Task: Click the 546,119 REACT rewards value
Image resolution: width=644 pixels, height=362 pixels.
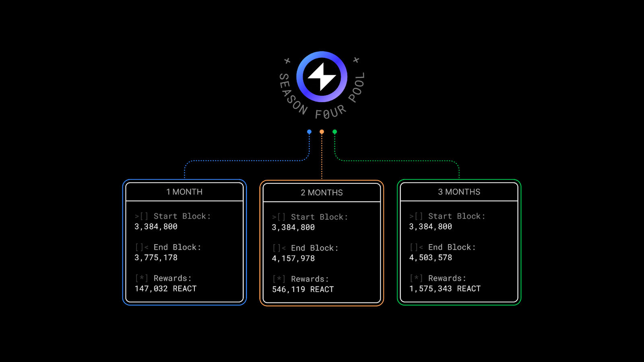Action: [303, 290]
